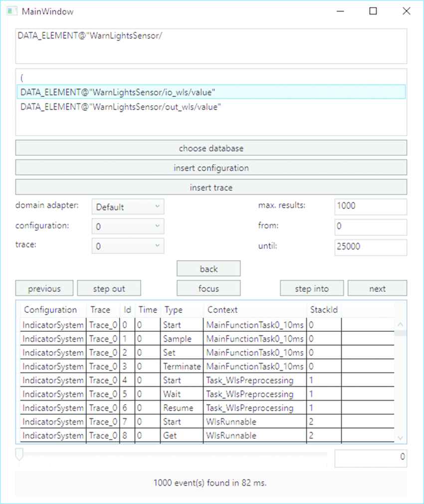424x504 pixels.
Task: Click the slider thumb below the table
Action: coord(19,454)
